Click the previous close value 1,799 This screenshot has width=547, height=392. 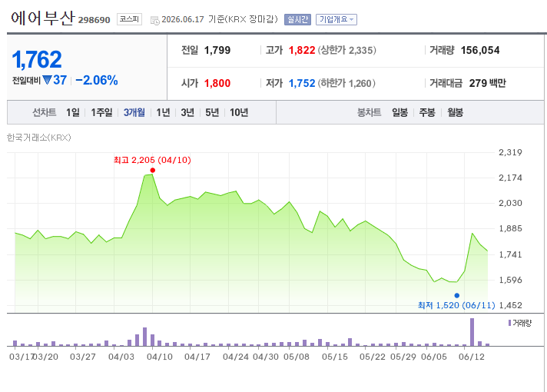(217, 50)
